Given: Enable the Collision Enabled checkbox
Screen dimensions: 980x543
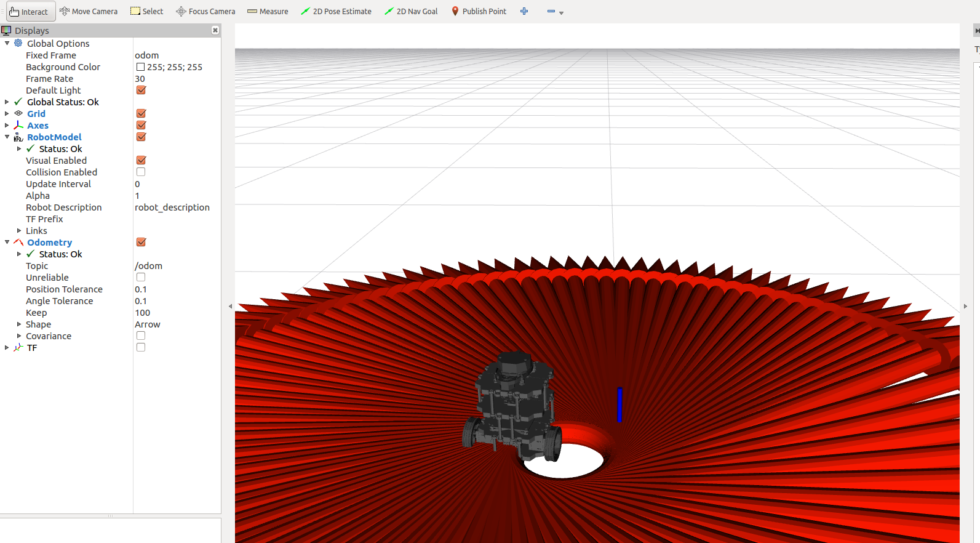Looking at the screenshot, I should click(141, 172).
